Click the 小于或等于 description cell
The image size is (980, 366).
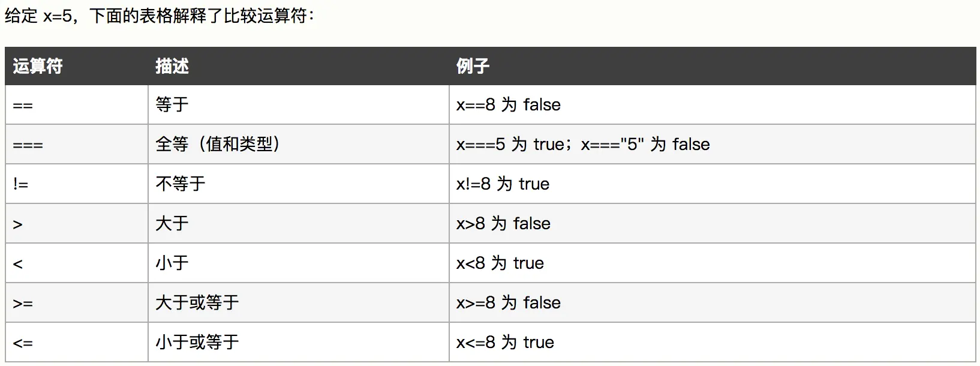tap(197, 342)
